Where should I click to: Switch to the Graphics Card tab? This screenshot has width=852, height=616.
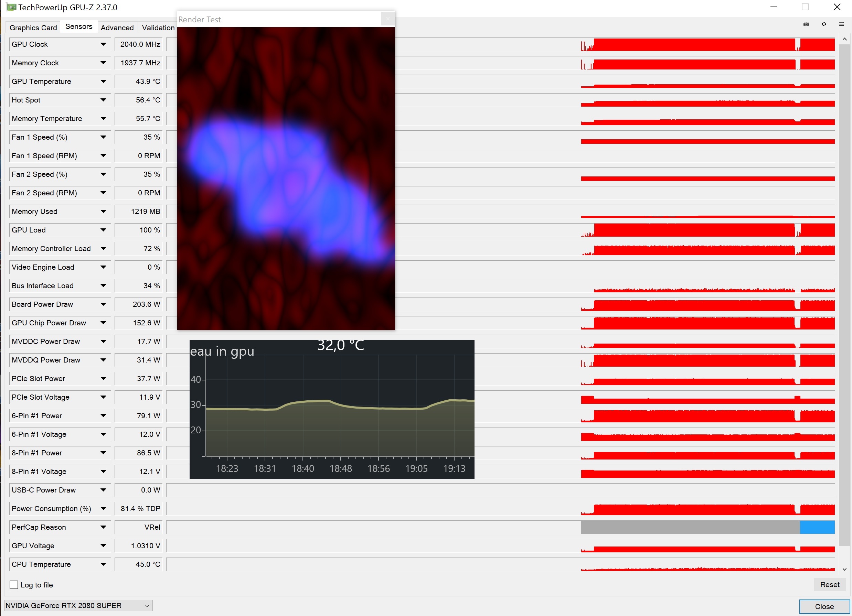click(33, 28)
